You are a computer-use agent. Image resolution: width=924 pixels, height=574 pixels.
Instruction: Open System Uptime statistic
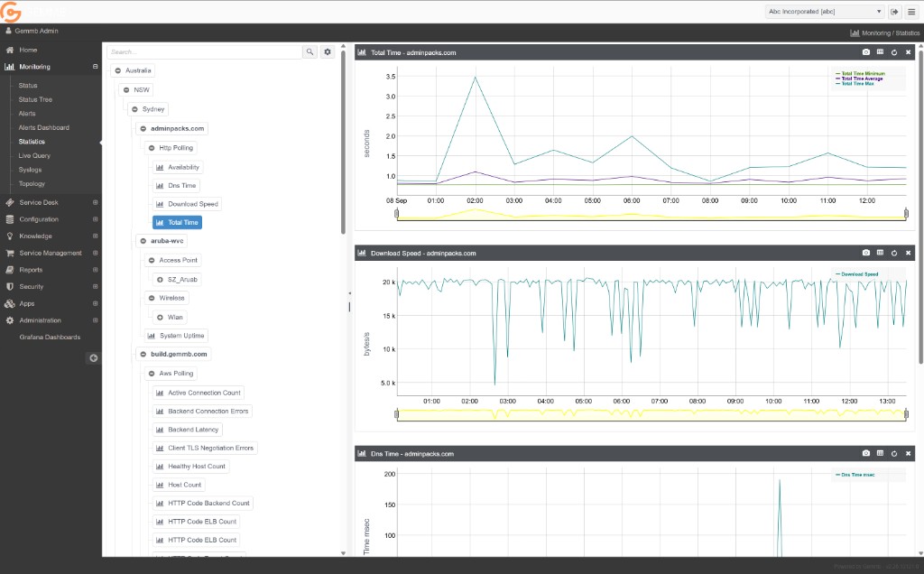(176, 336)
